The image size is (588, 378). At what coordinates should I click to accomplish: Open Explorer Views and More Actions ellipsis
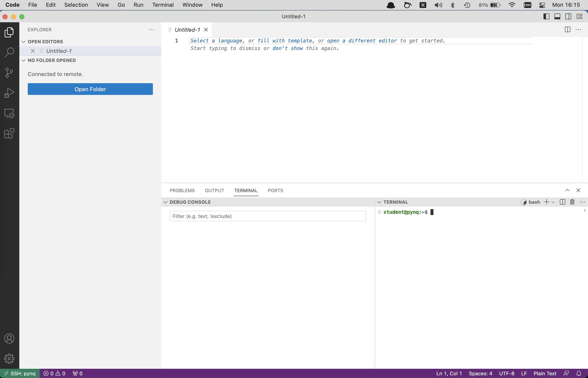click(152, 30)
